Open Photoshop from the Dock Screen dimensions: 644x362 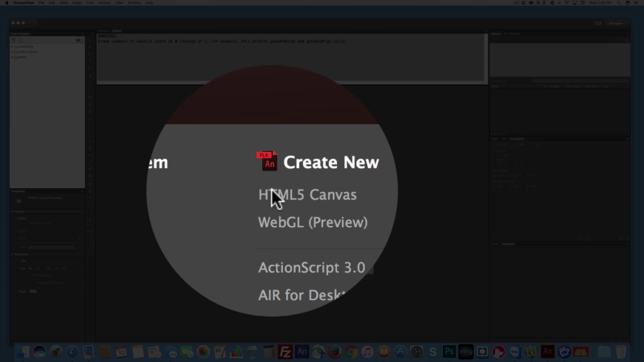click(449, 351)
